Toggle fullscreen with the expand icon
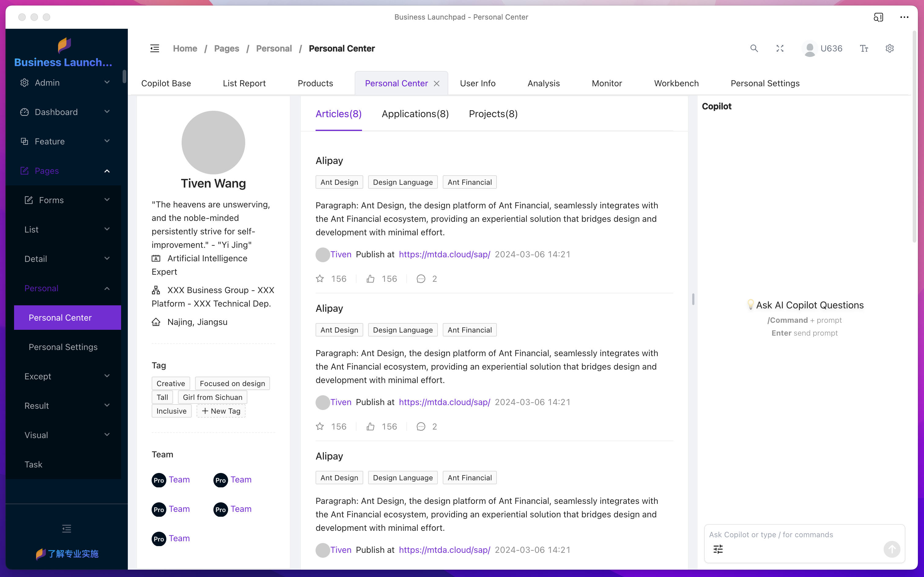 tap(780, 48)
